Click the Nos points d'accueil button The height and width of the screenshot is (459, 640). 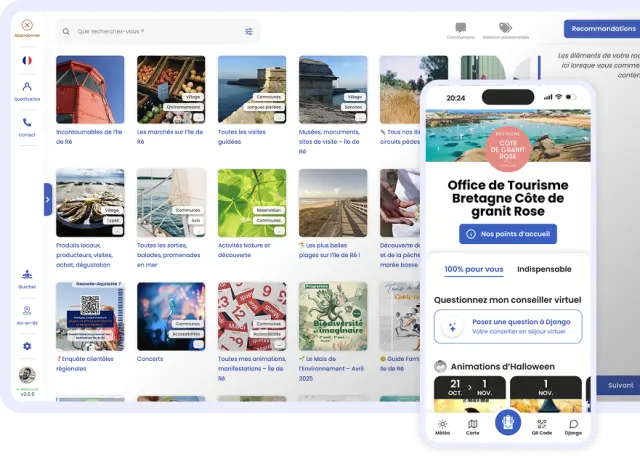tap(508, 234)
